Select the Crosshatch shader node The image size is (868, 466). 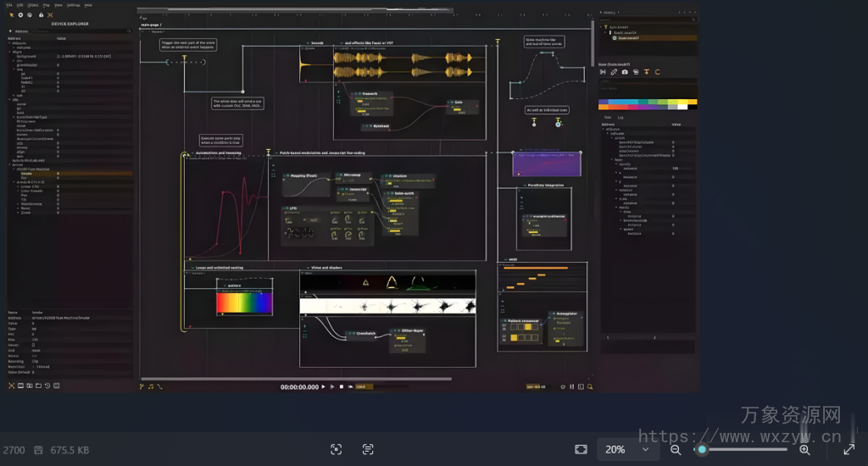click(361, 334)
